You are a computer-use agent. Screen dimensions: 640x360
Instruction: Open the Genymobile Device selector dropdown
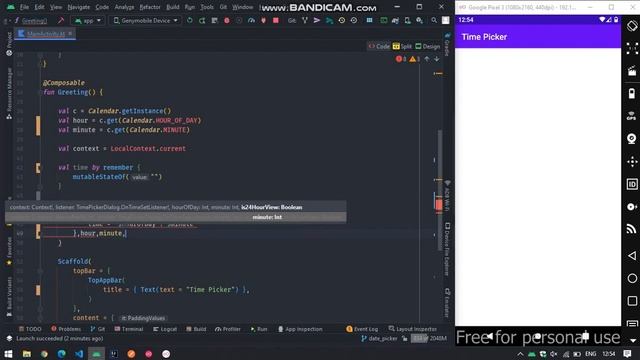[146, 20]
